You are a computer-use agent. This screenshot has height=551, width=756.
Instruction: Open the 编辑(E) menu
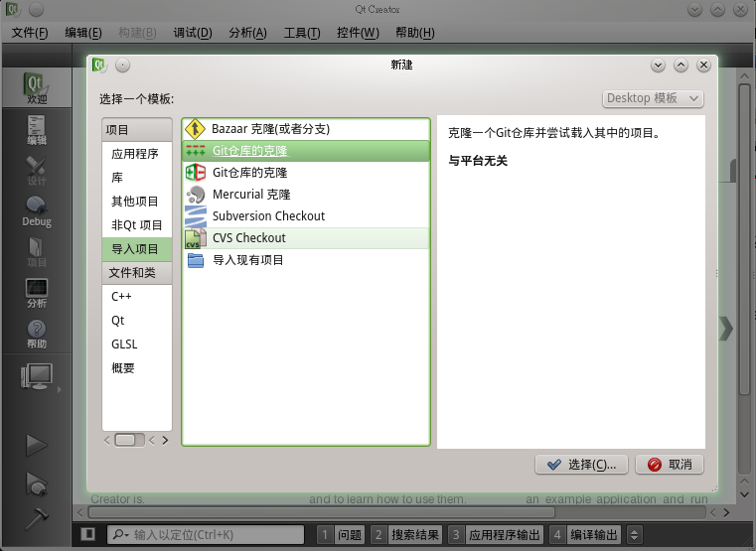(x=82, y=33)
